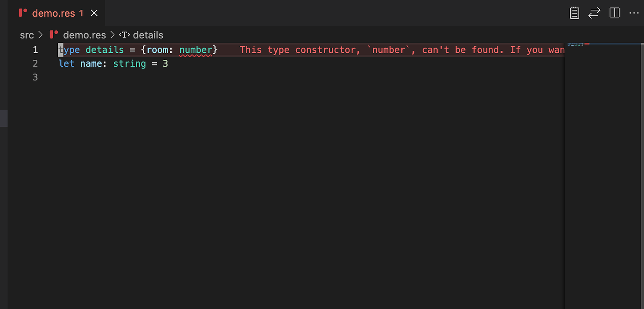Open the src breadcrumb dropdown

coord(27,35)
